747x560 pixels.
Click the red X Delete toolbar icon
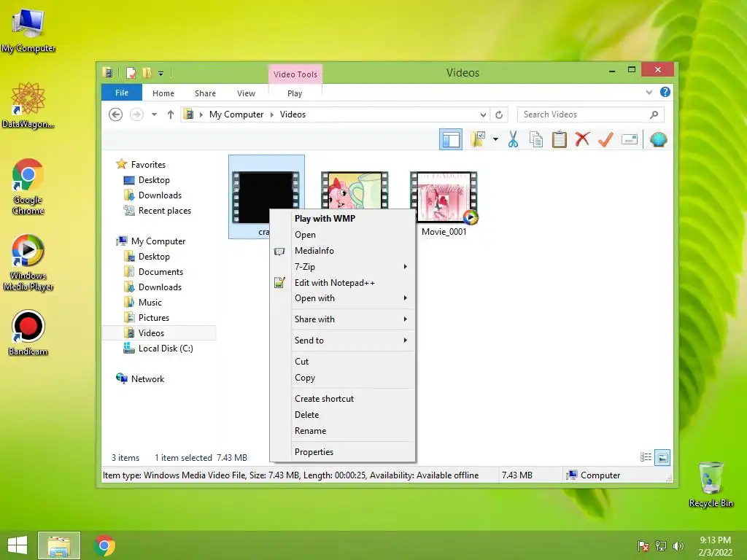(582, 139)
